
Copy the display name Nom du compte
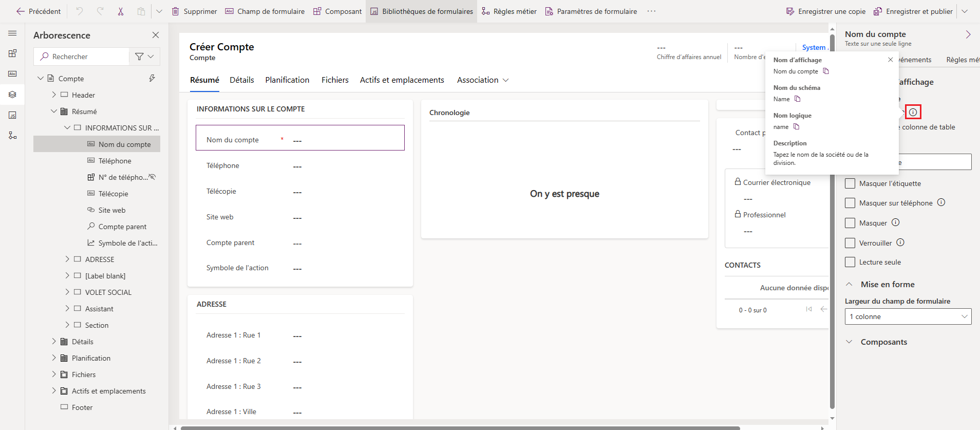(826, 71)
